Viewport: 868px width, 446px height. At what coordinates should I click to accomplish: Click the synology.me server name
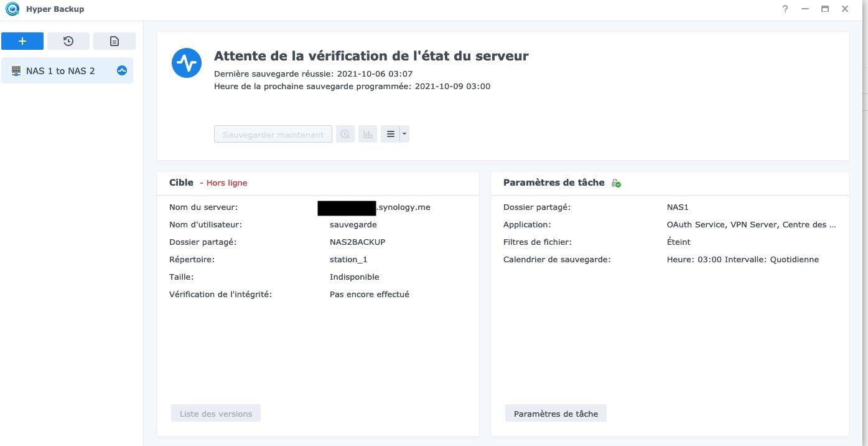click(403, 207)
